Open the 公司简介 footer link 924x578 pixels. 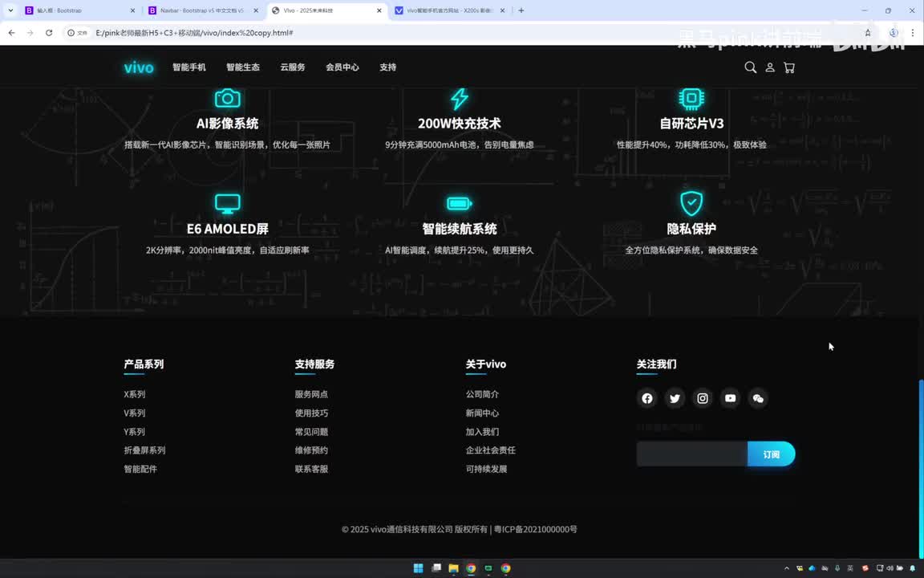[x=482, y=394]
